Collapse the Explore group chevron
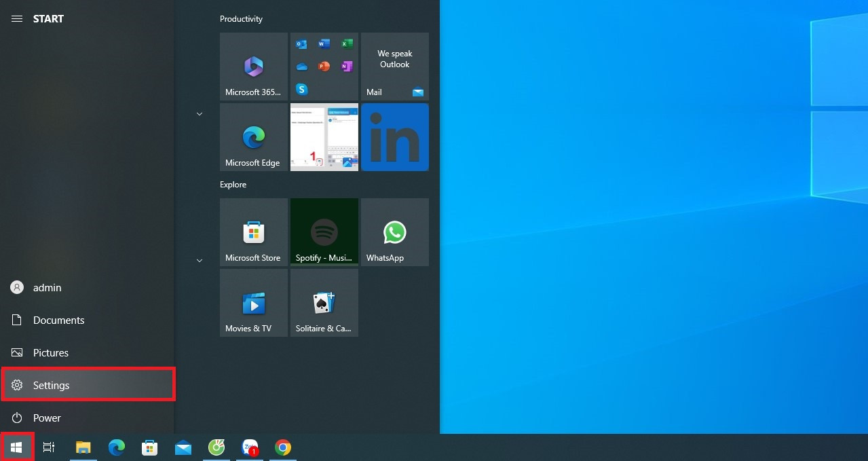This screenshot has width=868, height=461. pyautogui.click(x=200, y=261)
